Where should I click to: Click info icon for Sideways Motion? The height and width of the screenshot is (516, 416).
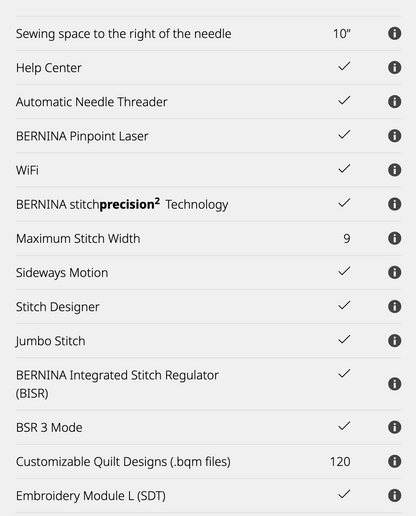[394, 272]
